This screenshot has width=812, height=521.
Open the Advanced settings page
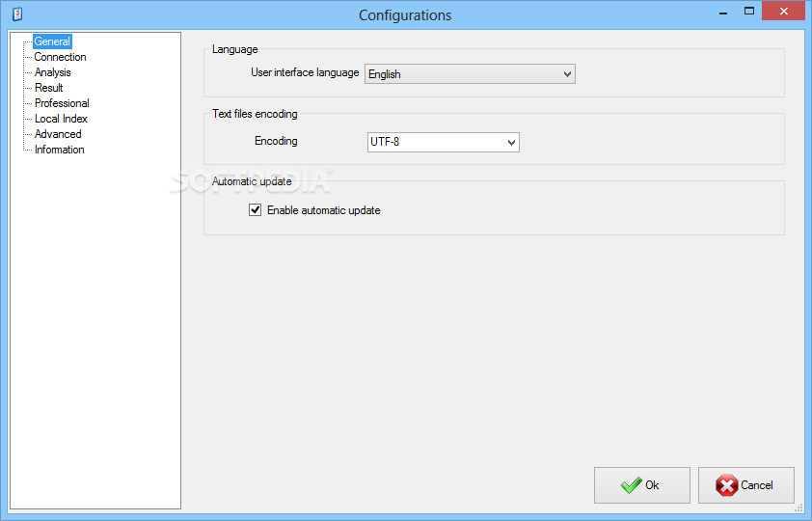(x=58, y=134)
